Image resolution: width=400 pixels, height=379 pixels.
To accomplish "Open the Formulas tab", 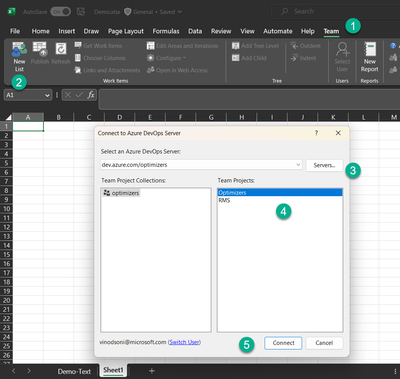I will (166, 31).
